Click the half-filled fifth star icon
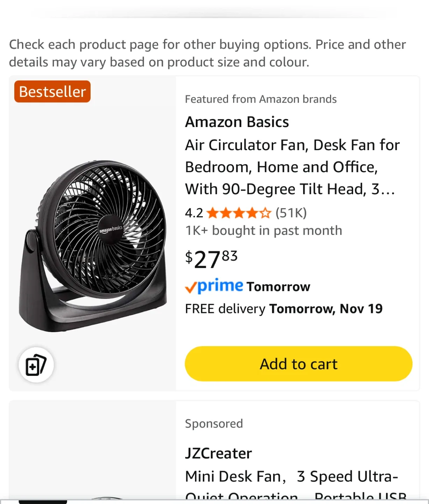Screen dimensions: 429x504 coord(266,213)
